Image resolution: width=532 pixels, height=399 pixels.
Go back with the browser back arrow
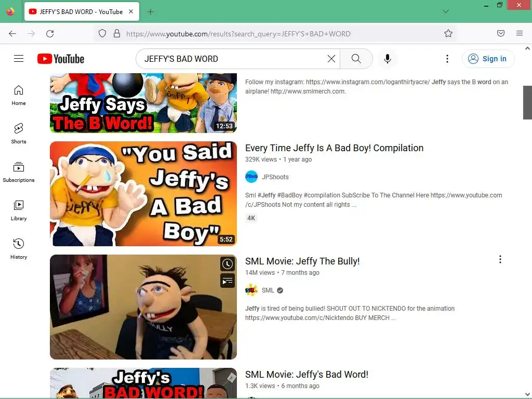click(12, 34)
